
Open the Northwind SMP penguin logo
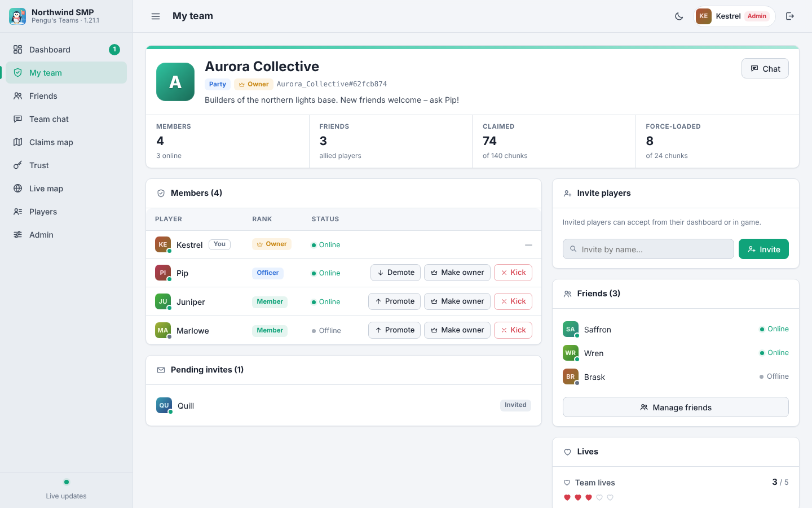pos(17,16)
